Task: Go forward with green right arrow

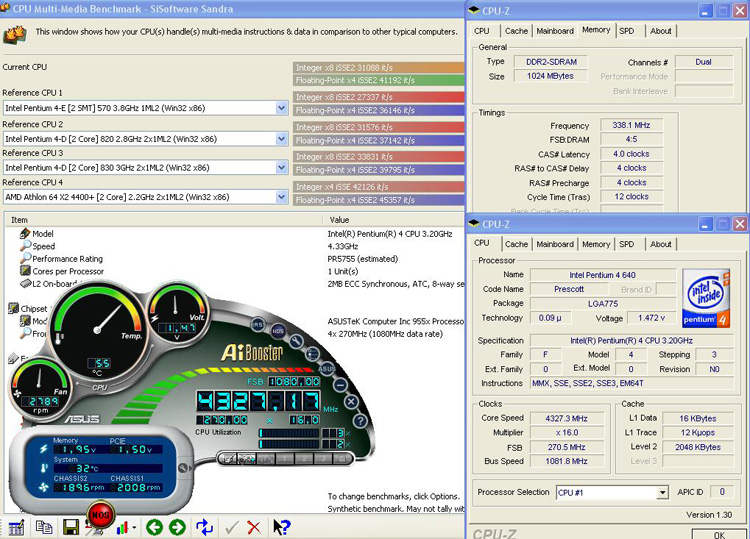Action: 177,528
